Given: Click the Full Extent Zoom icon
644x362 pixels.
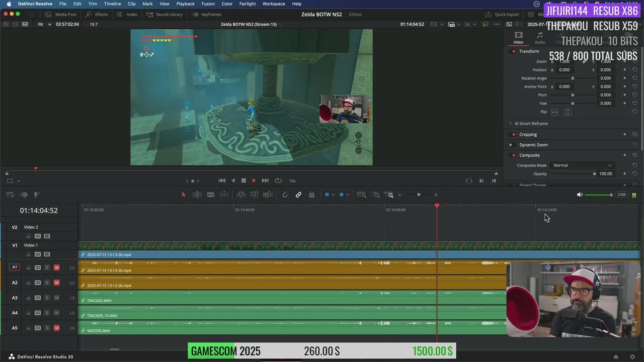Looking at the screenshot, I should click(361, 195).
